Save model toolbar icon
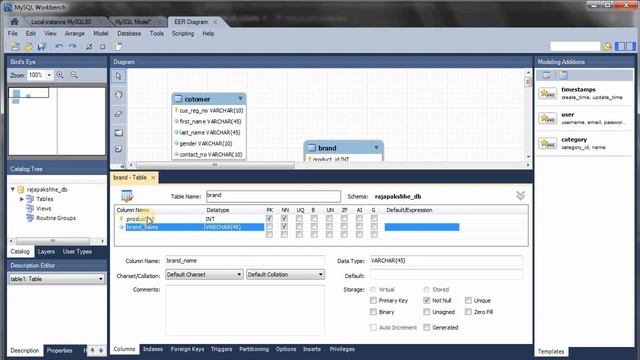Image resolution: width=640 pixels, height=360 pixels. point(41,47)
